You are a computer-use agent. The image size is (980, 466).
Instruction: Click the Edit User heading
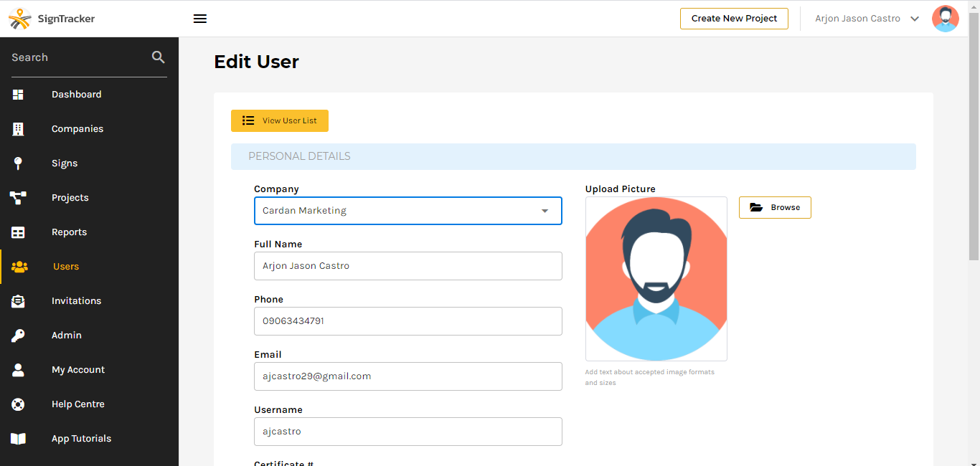pos(257,62)
